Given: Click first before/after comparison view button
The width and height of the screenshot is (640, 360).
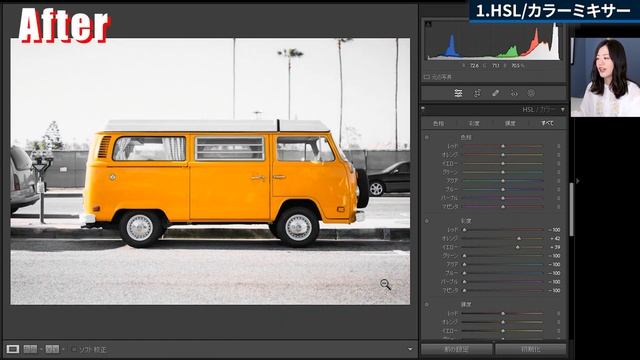Looking at the screenshot, I should point(30,349).
